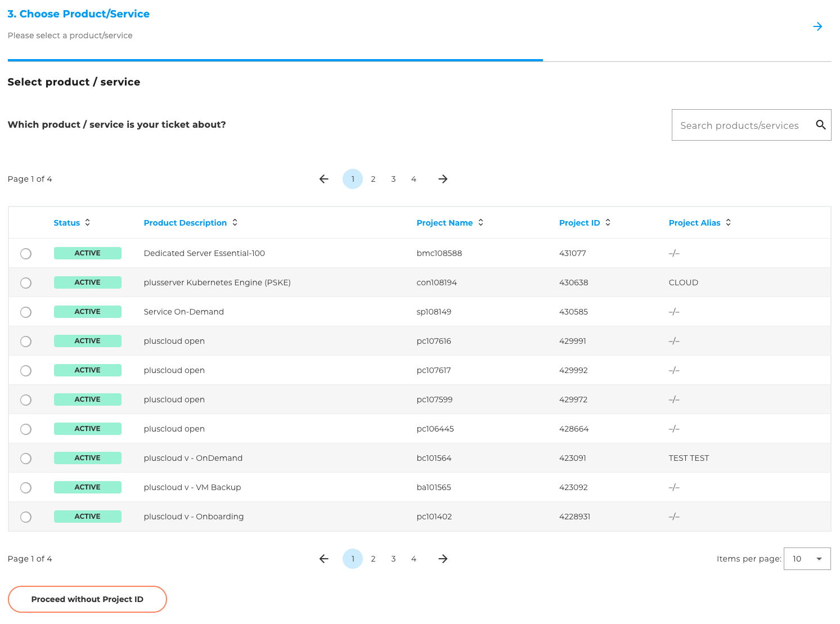Click the left pagination arrow at bottom
The image size is (840, 624).
click(x=324, y=559)
